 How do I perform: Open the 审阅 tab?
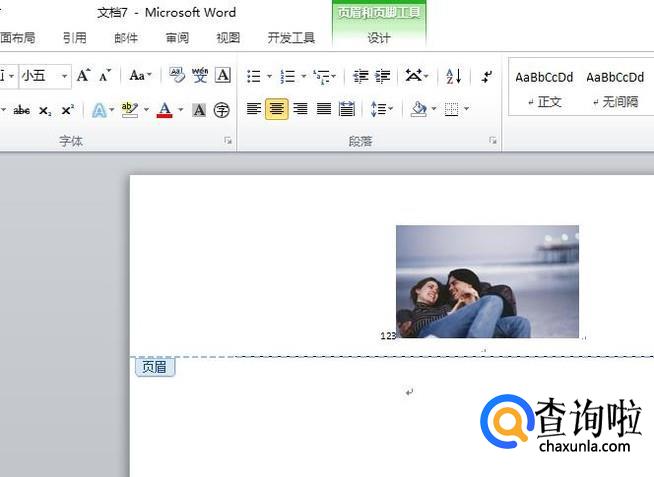(177, 38)
